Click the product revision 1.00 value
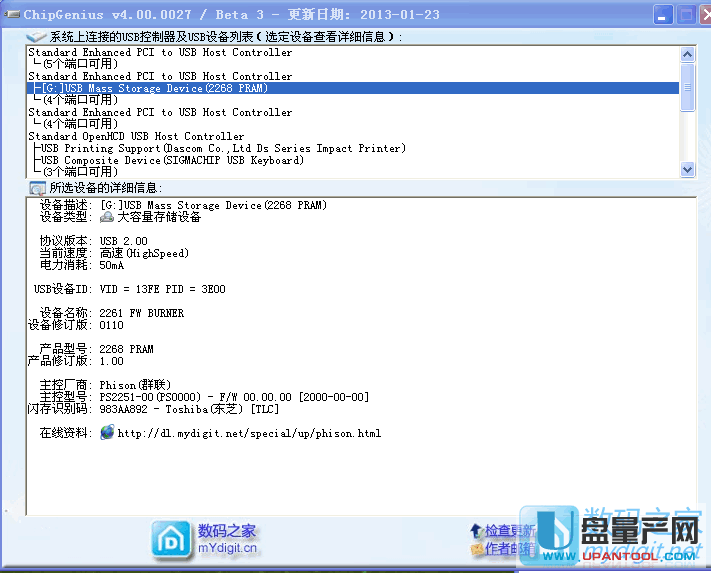Screen dimensions: 711x573 pyautogui.click(x=112, y=361)
